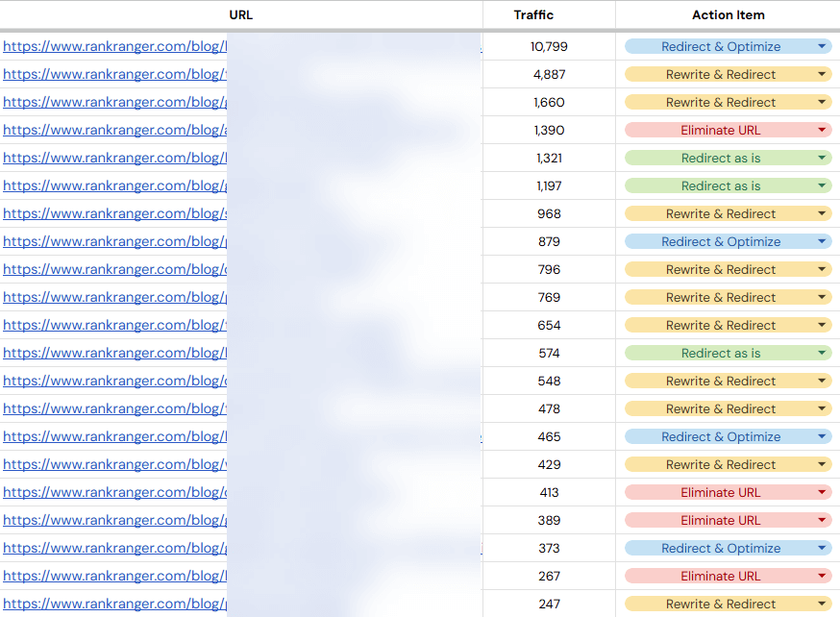Select the Action Item column header
Image resolution: width=840 pixels, height=617 pixels.
(728, 14)
